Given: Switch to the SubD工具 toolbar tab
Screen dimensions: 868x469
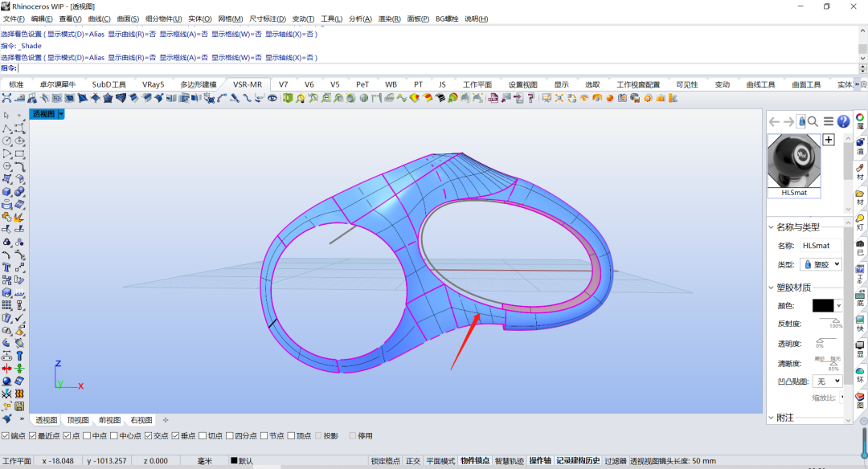Looking at the screenshot, I should [108, 84].
